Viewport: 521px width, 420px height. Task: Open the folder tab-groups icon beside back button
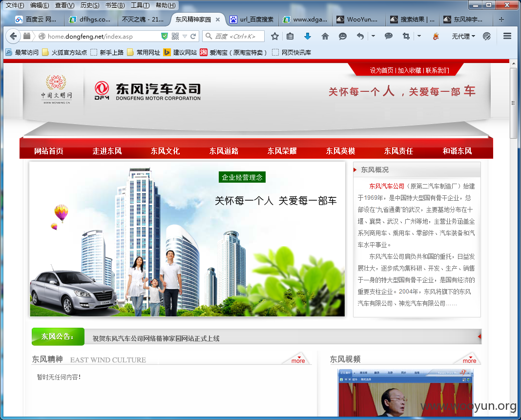tap(26, 36)
